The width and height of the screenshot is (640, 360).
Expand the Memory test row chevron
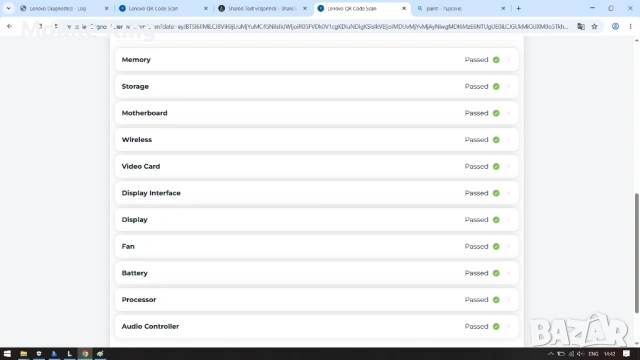pyautogui.click(x=509, y=60)
